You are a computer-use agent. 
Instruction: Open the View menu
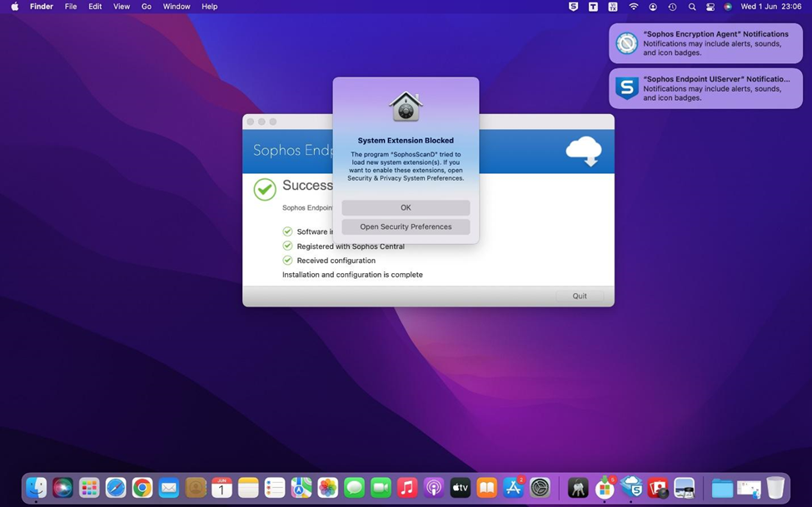(122, 7)
